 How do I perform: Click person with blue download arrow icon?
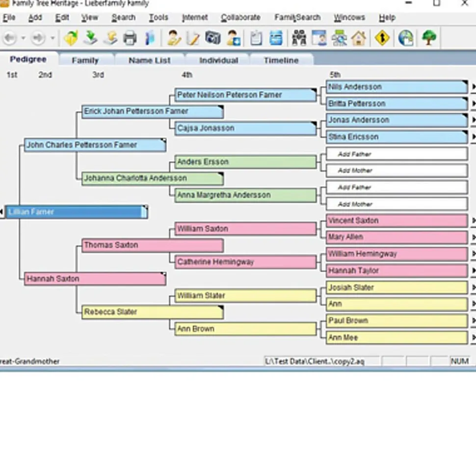pos(234,38)
